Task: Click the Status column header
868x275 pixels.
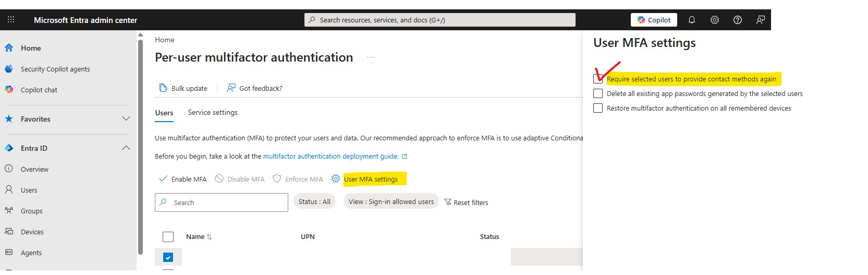Action: pyautogui.click(x=490, y=236)
